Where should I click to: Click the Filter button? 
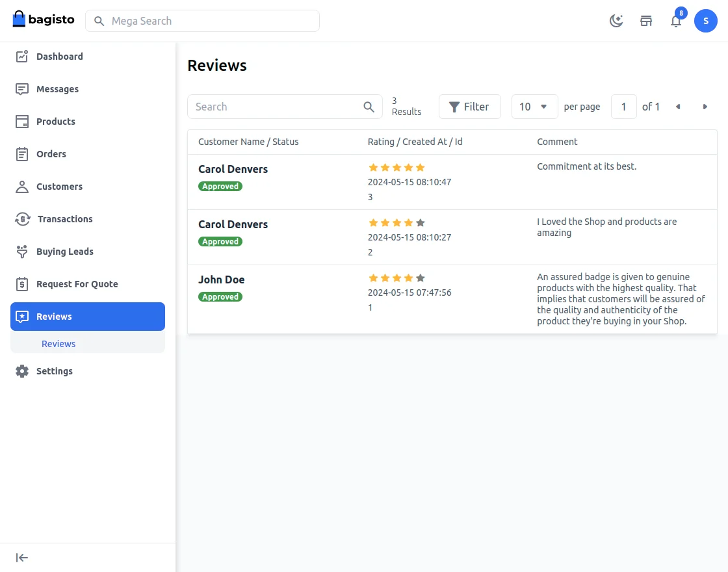[469, 107]
